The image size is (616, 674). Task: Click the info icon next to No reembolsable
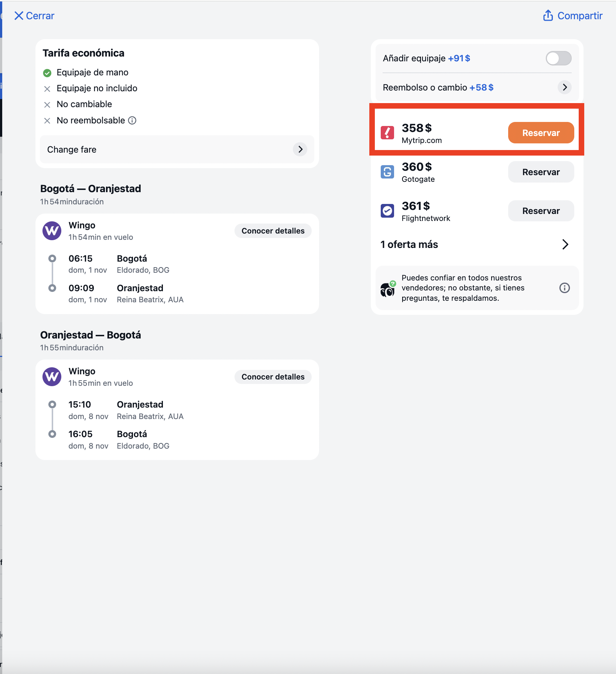[x=132, y=120]
